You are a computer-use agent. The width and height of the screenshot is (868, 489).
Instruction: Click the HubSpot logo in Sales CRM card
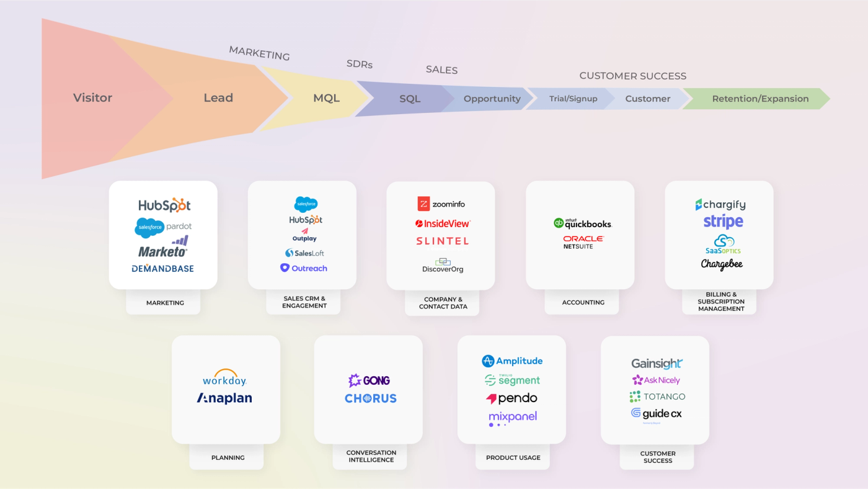[x=306, y=220]
